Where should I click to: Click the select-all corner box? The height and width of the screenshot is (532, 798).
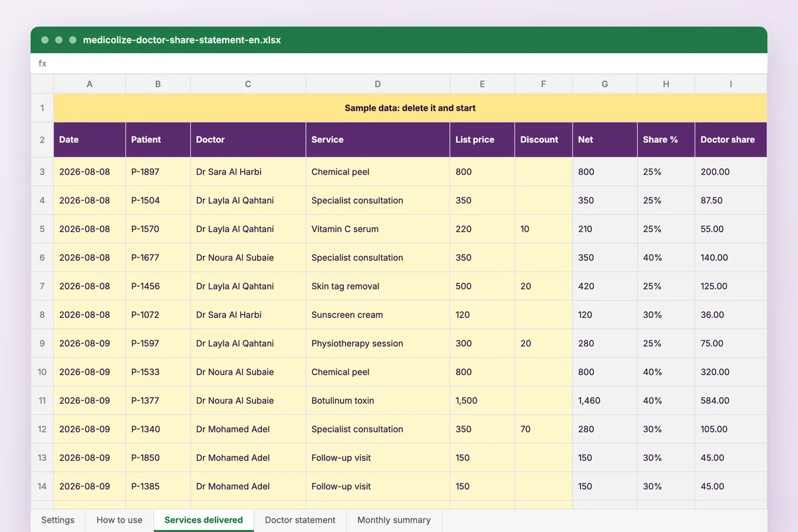click(x=42, y=84)
